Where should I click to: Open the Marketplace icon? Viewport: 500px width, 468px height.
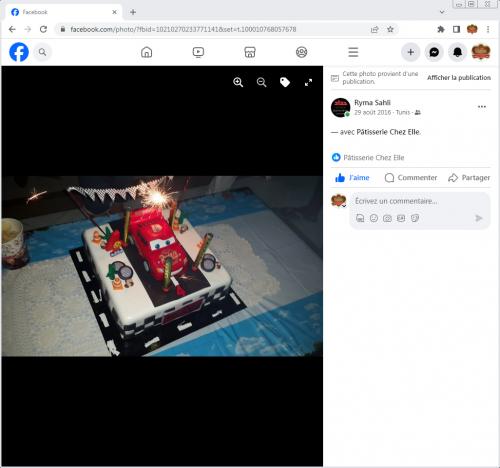pyautogui.click(x=250, y=52)
